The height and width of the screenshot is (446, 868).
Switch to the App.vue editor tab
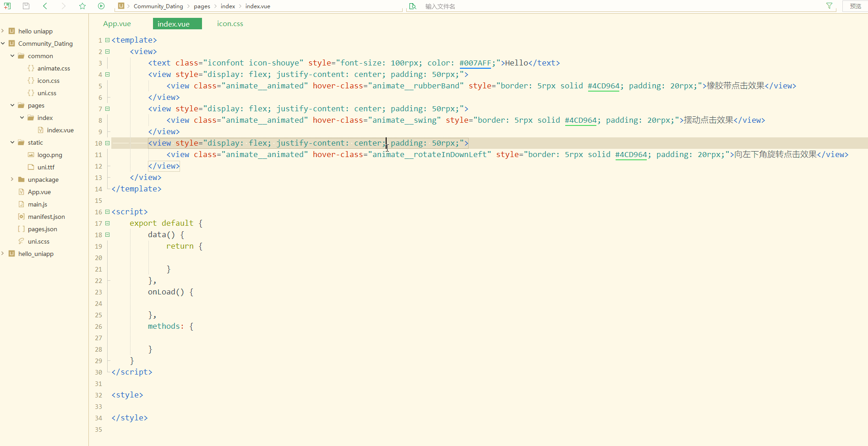point(117,24)
